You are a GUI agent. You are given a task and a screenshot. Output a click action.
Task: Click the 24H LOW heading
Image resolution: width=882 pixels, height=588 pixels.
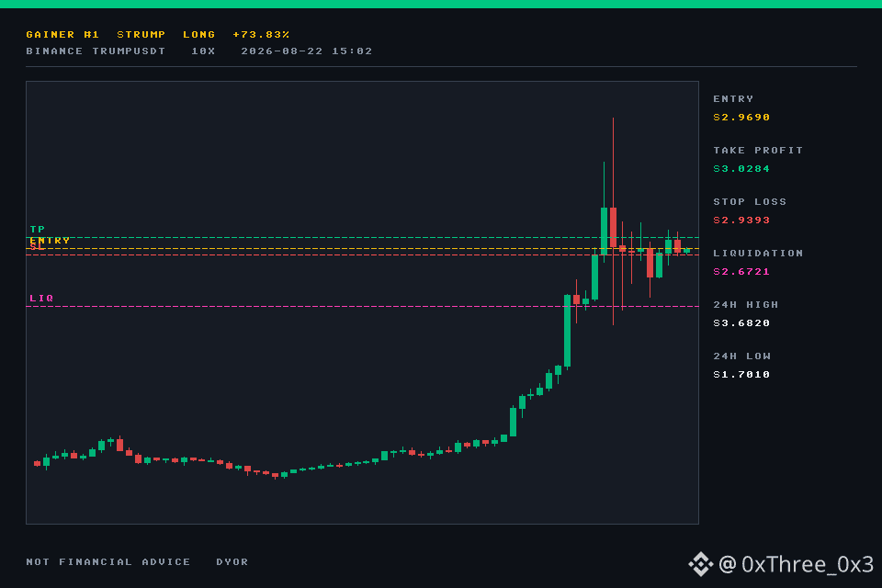[x=742, y=356]
